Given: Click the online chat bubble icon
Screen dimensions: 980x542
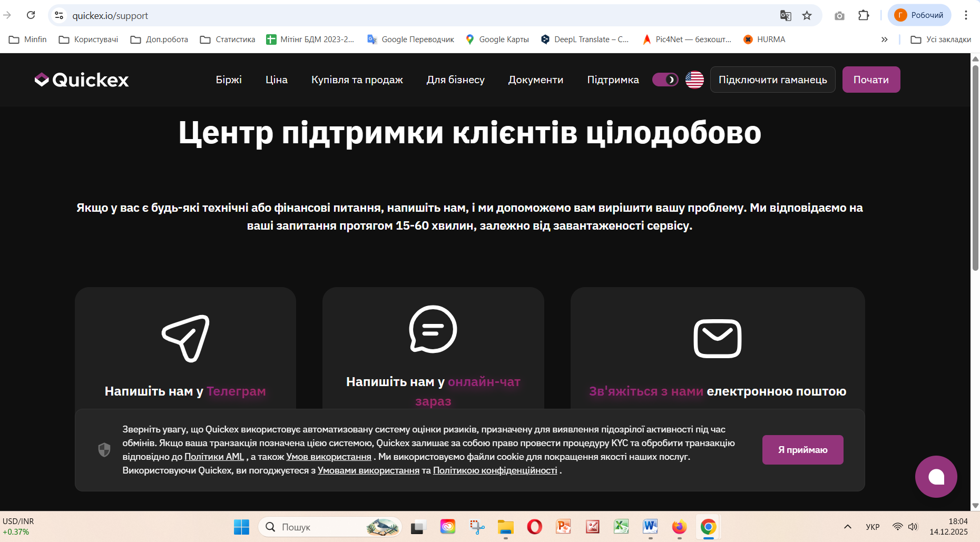Looking at the screenshot, I should 433,329.
